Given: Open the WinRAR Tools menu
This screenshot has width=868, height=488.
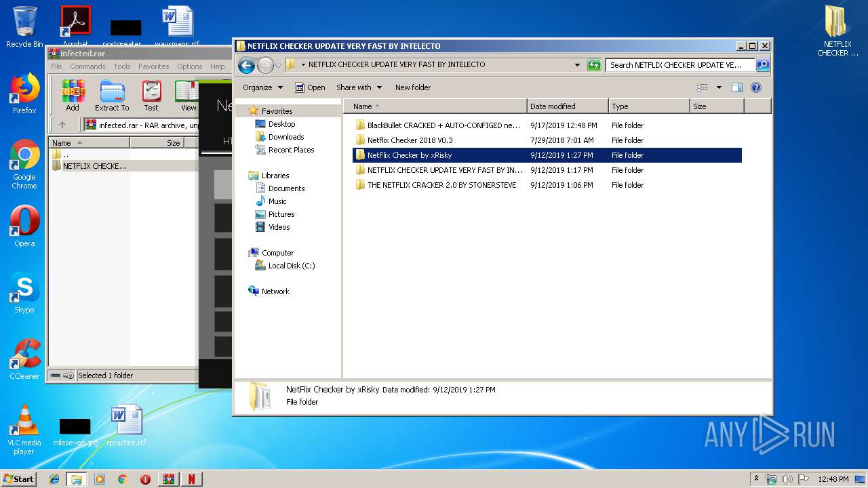Looking at the screenshot, I should [122, 66].
